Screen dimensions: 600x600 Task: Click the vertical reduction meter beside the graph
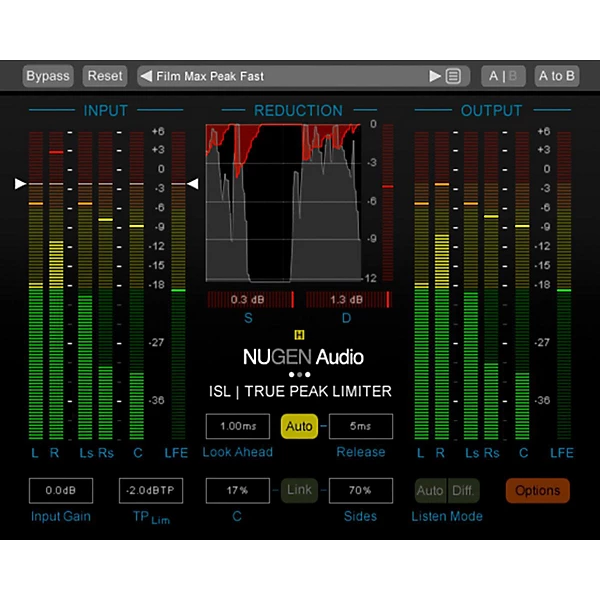tap(388, 203)
